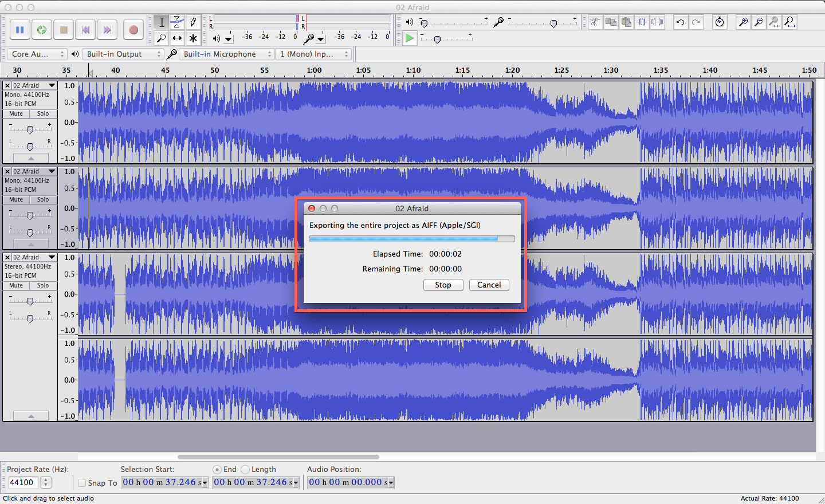Click the Project Rate 44100 field

23,483
